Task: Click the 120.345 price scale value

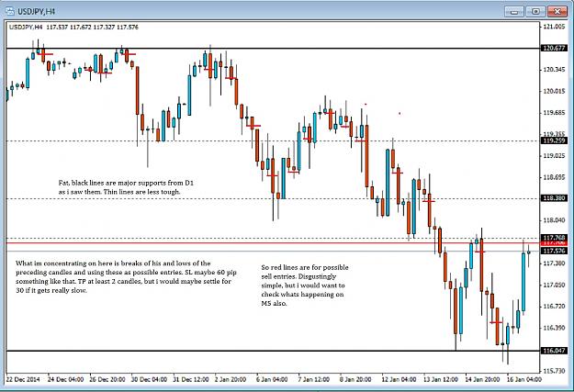Action: [x=554, y=70]
